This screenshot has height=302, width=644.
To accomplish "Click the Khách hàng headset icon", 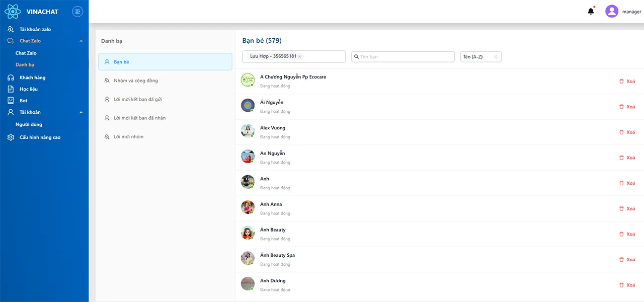I will (x=11, y=78).
